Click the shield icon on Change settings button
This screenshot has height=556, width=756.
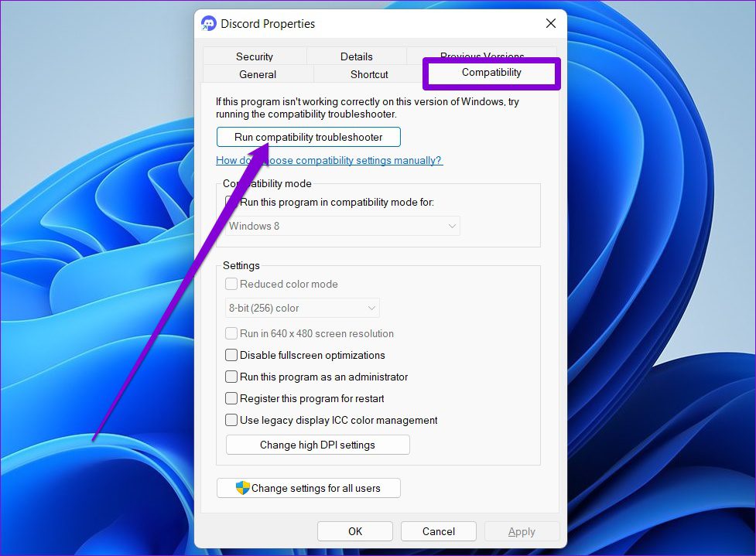(x=243, y=488)
